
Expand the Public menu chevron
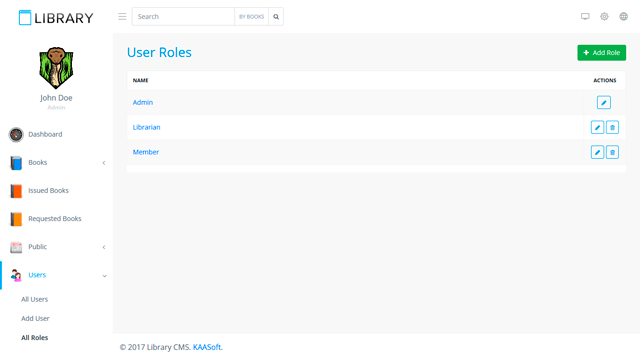(104, 247)
